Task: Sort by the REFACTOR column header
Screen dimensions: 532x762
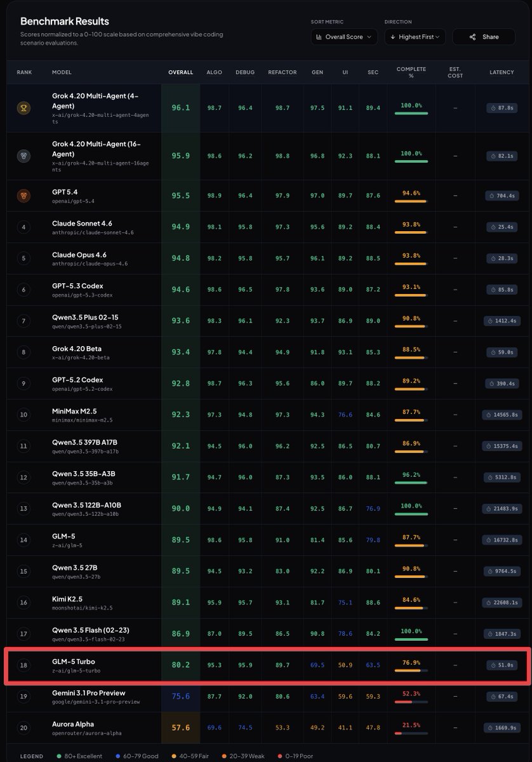Action: coord(283,72)
